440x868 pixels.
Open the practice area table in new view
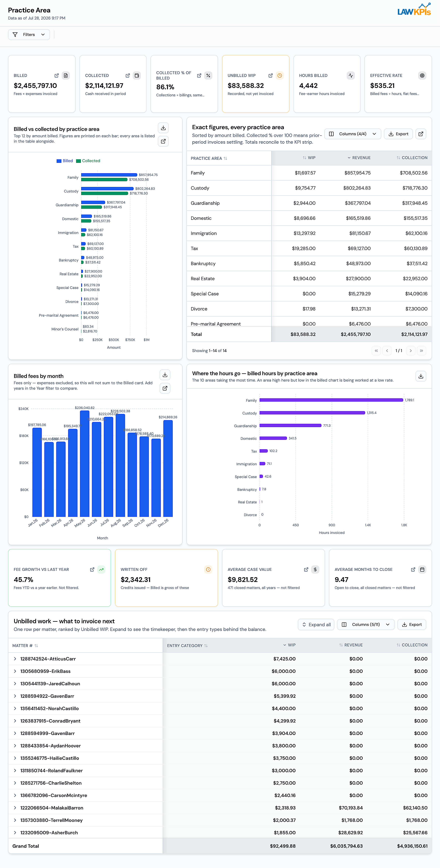pyautogui.click(x=421, y=134)
